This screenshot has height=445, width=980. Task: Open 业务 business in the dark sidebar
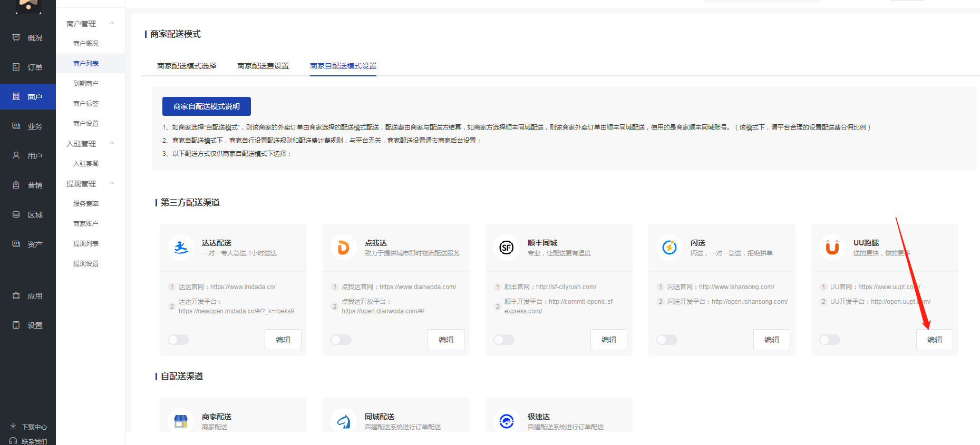click(x=27, y=126)
